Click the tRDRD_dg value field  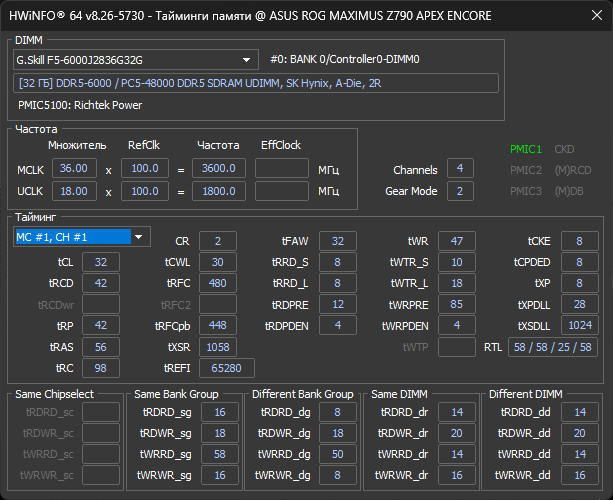tap(338, 412)
